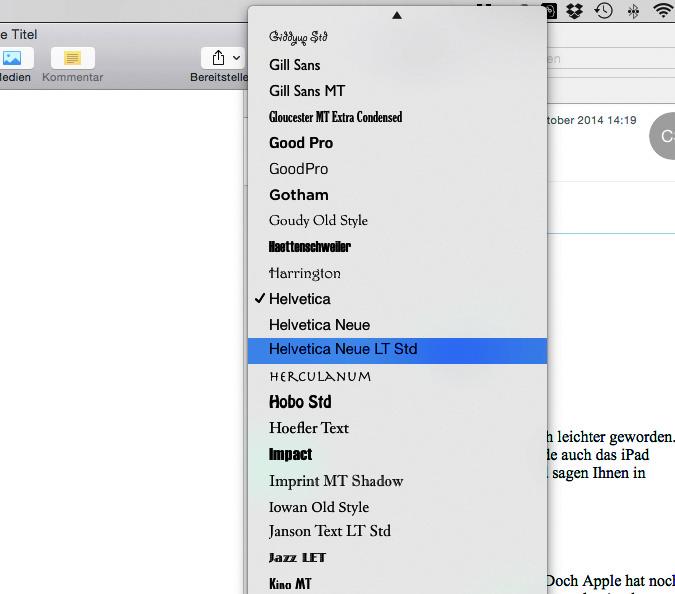Viewport: 675px width, 594px height.
Task: Select the Gill Sans MT font
Action: point(397,91)
